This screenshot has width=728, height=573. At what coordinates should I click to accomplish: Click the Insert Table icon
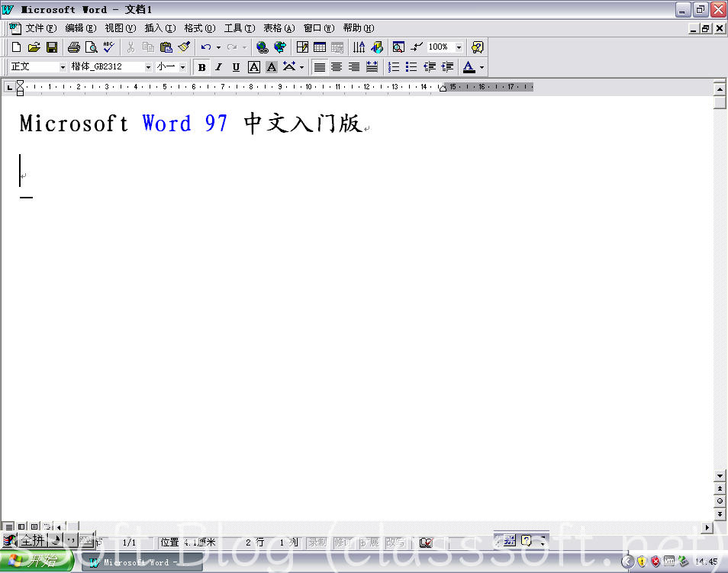pyautogui.click(x=320, y=47)
